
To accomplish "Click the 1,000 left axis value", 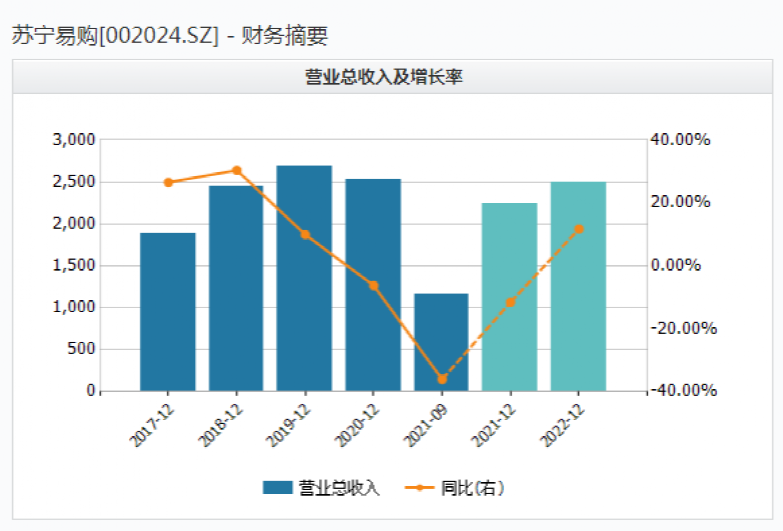I will point(74,307).
